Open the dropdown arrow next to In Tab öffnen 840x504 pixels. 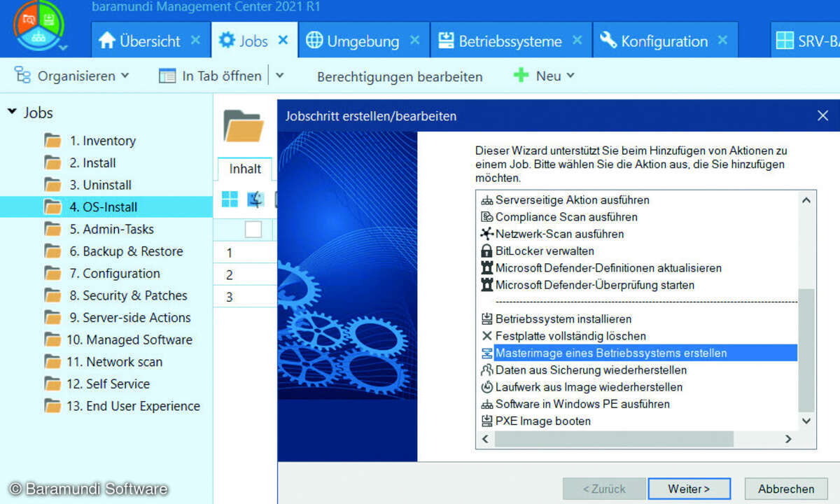pyautogui.click(x=279, y=76)
